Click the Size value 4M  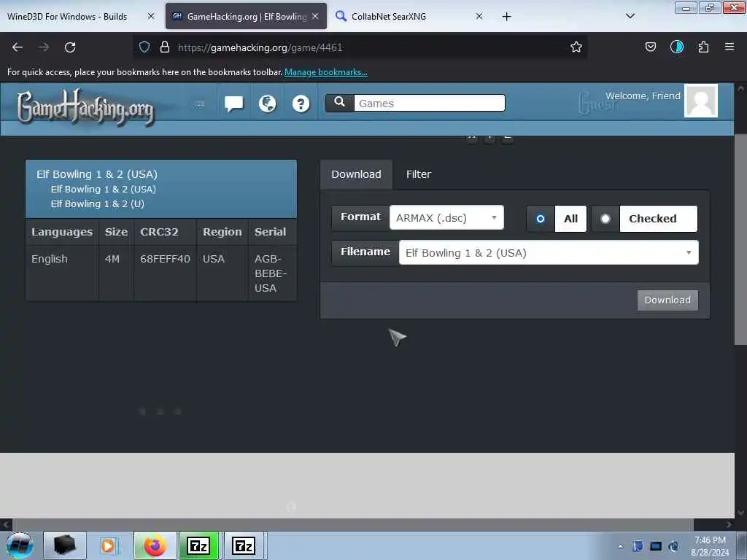(x=112, y=259)
